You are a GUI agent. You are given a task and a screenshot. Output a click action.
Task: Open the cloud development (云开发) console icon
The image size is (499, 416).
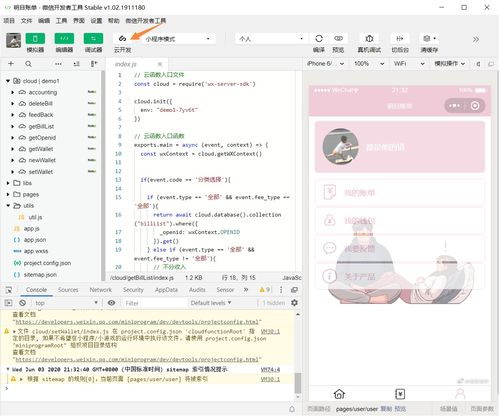point(122,38)
